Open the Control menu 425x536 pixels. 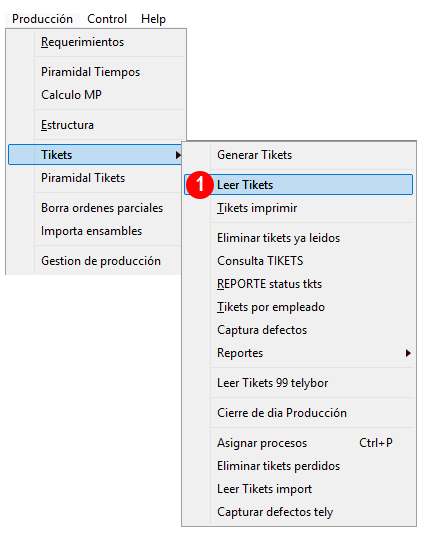click(107, 19)
